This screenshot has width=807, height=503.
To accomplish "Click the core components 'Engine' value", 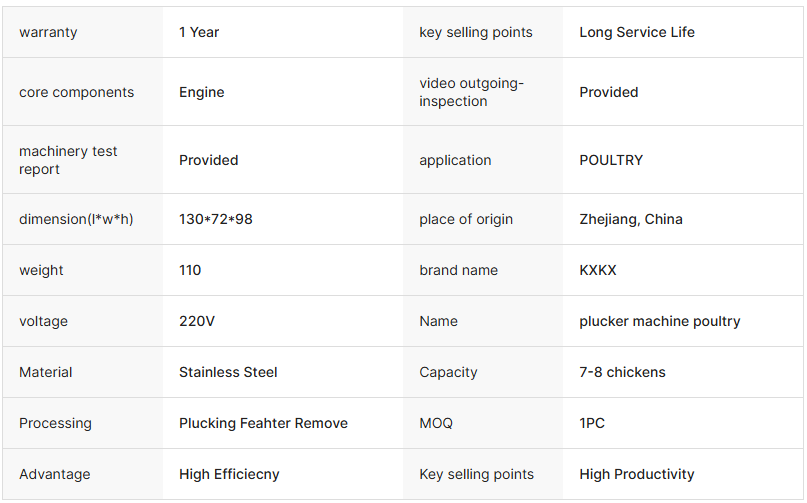I will 202,92.
